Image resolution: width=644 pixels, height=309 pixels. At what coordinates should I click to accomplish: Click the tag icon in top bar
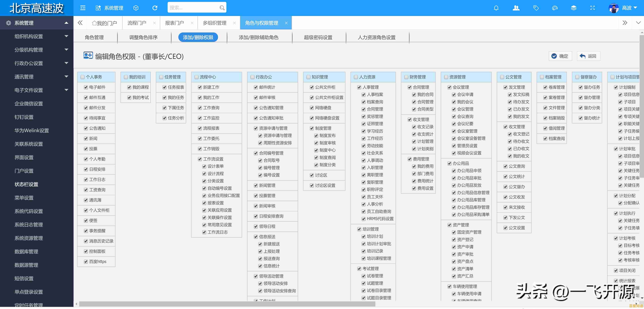[x=536, y=8]
